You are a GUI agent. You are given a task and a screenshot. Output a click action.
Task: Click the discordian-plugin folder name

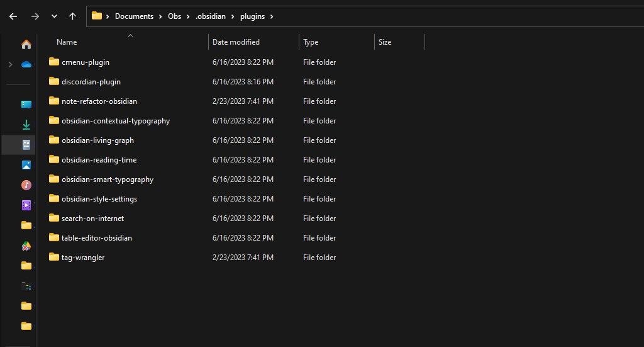click(x=91, y=82)
